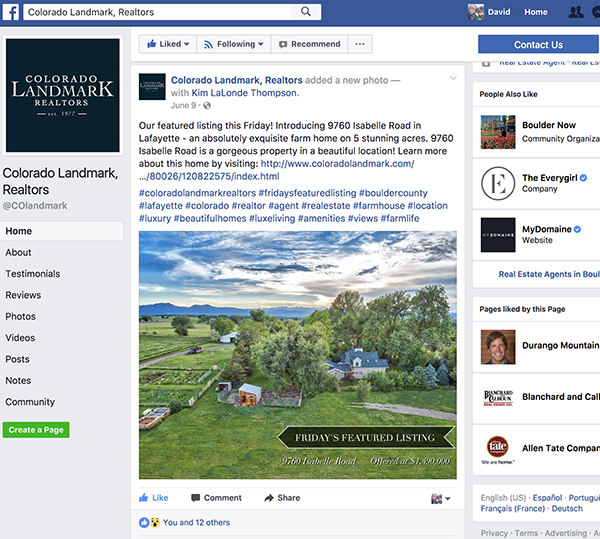This screenshot has width=600, height=539.
Task: Click Real Estate Agents in Boulder link
Action: [549, 274]
